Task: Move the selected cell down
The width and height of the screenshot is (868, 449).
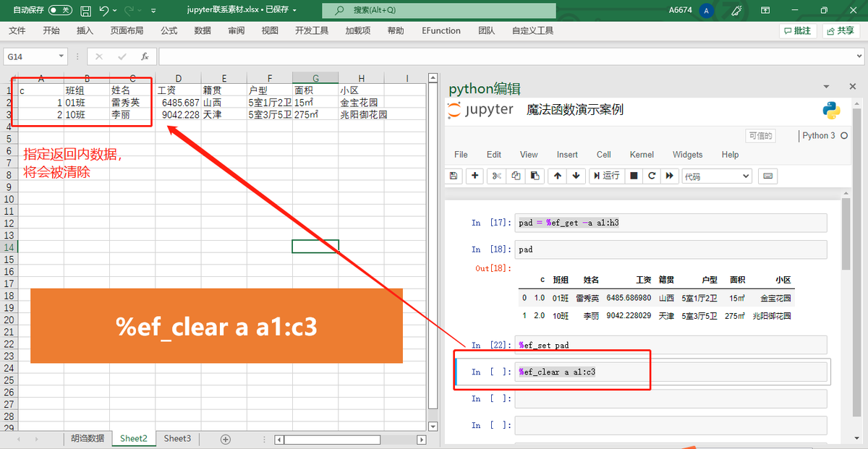Action: (576, 176)
